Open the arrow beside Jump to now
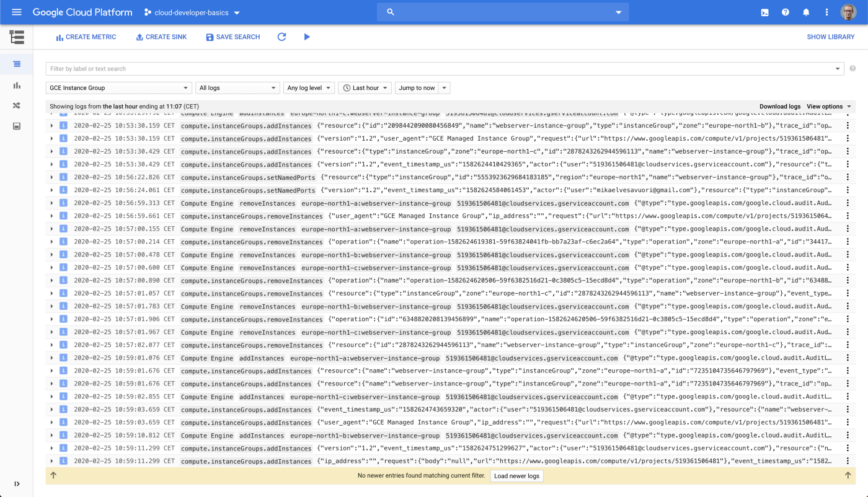This screenshot has height=497, width=868. (x=445, y=88)
